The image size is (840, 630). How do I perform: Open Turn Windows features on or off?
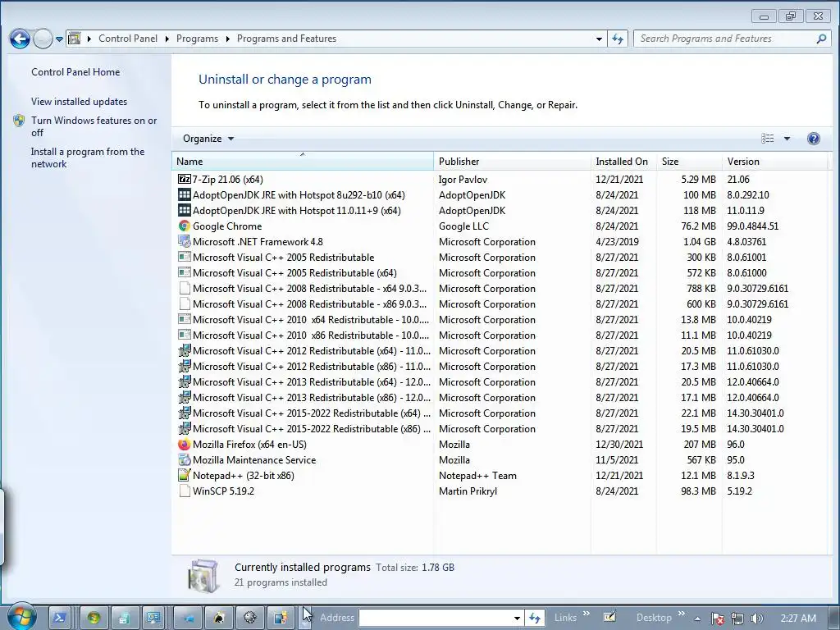94,126
